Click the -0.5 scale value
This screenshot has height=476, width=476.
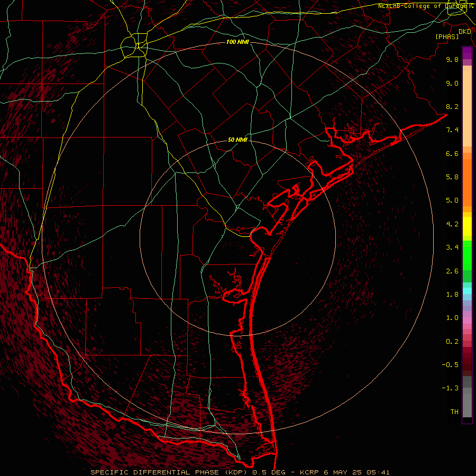450,365
